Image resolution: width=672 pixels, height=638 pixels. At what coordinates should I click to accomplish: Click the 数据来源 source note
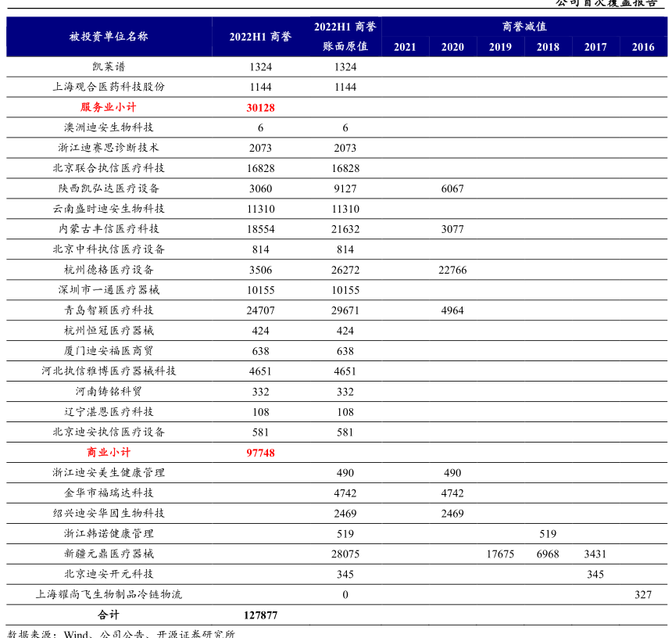(x=121, y=634)
